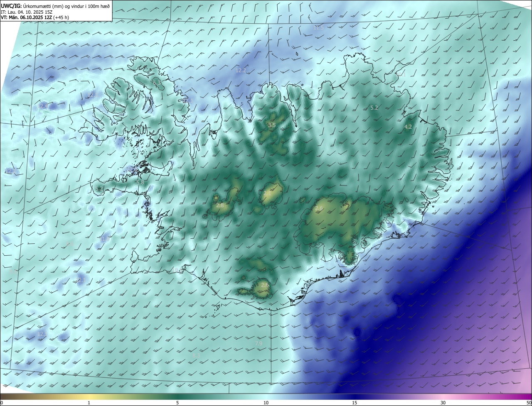Click the 'IT: Lau. 04. 10. 2025 15Z' line

click(x=26, y=12)
